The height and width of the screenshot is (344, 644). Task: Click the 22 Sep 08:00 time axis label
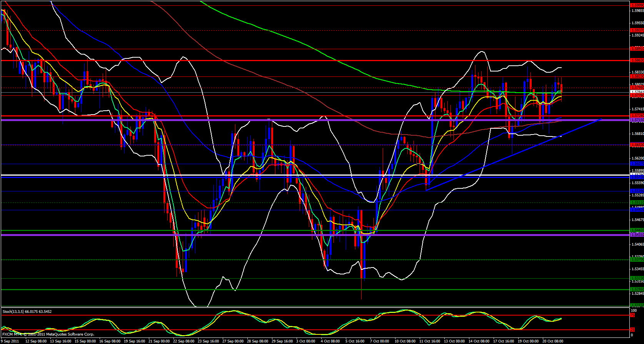pos(184,341)
